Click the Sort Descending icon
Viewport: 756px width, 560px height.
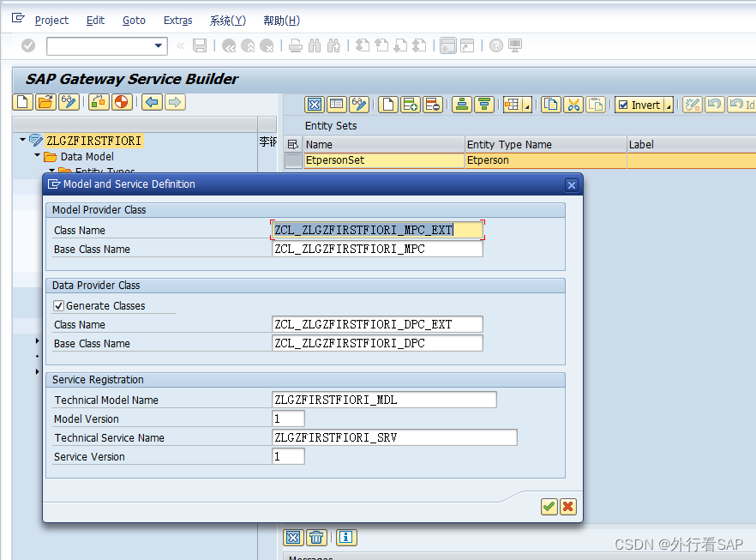(x=484, y=105)
